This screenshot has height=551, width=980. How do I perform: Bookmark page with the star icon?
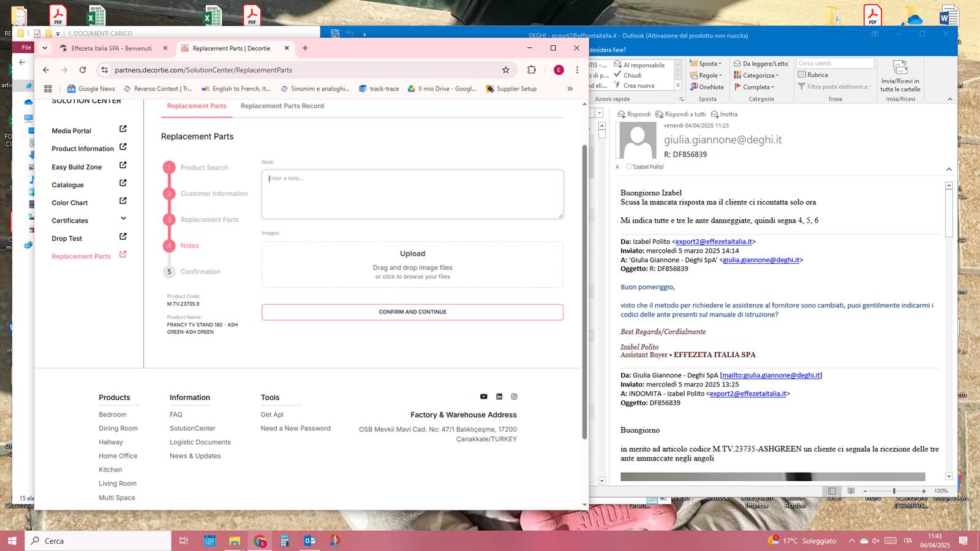point(506,70)
